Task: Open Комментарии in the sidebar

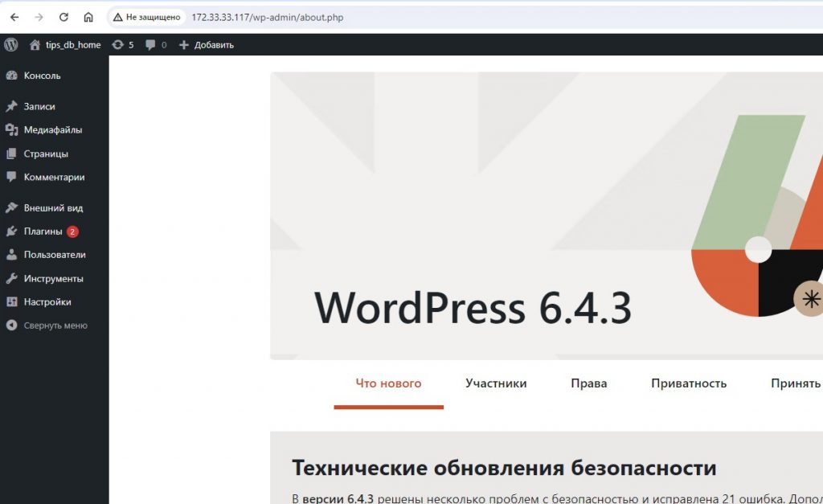Action: point(54,177)
